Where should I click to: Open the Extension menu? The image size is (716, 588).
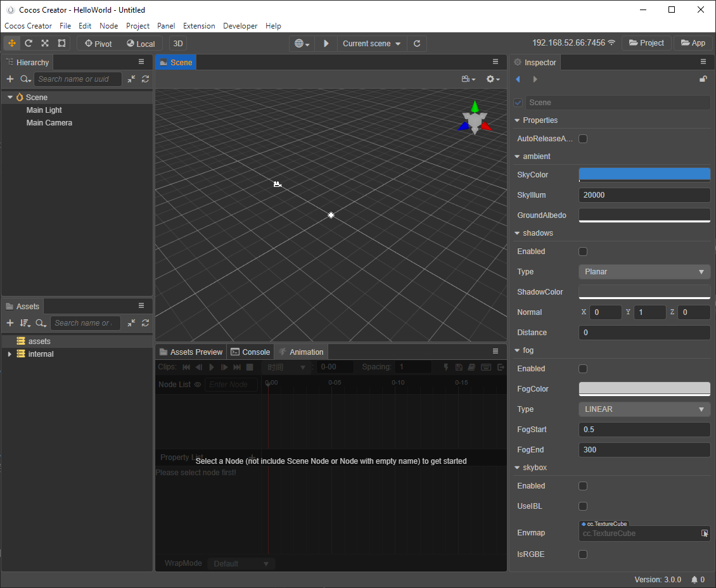pyautogui.click(x=199, y=26)
